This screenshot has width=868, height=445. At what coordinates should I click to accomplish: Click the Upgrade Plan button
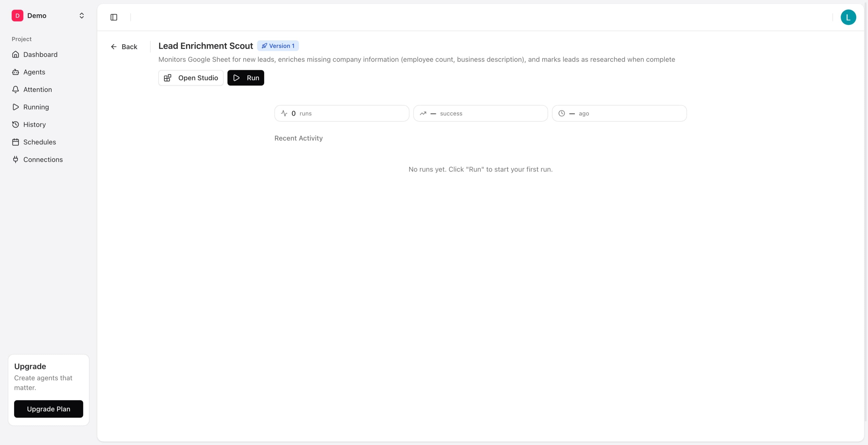[48, 409]
